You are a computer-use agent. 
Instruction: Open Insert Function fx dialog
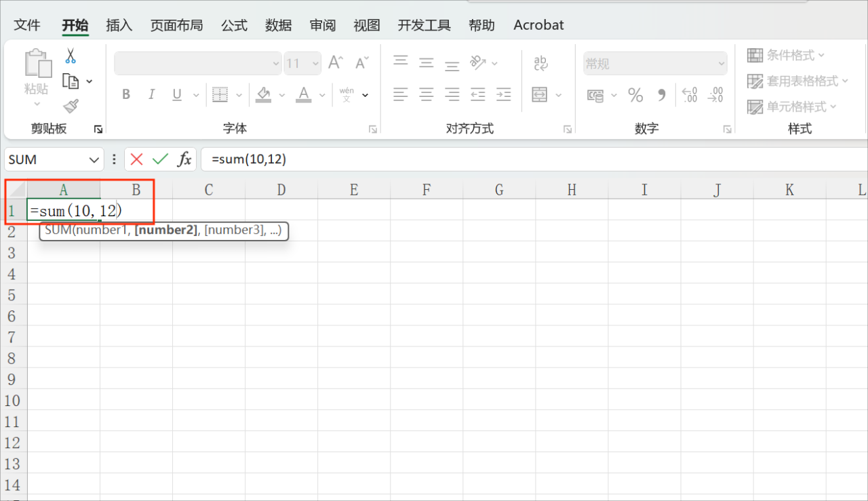pos(184,159)
